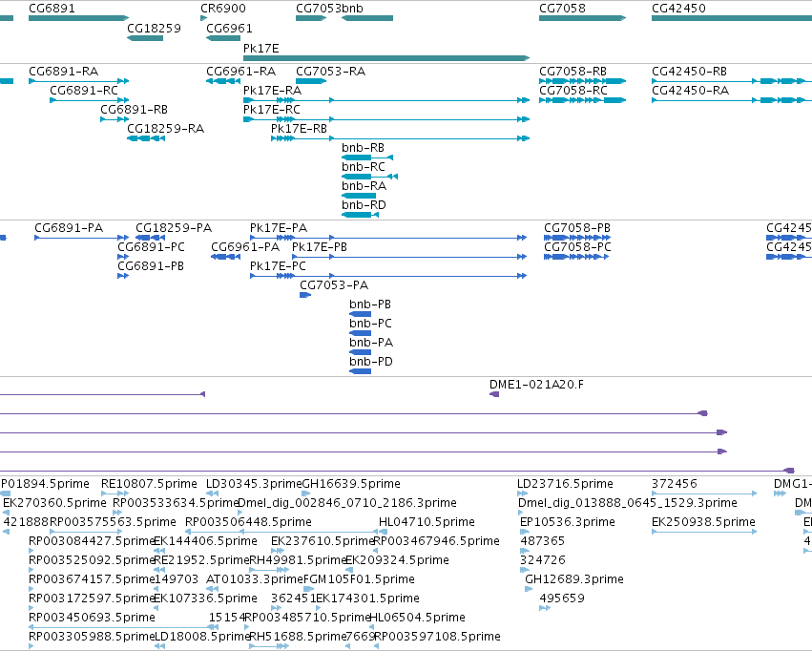
Task: Click the bnb-RA transcript label
Action: click(x=364, y=186)
